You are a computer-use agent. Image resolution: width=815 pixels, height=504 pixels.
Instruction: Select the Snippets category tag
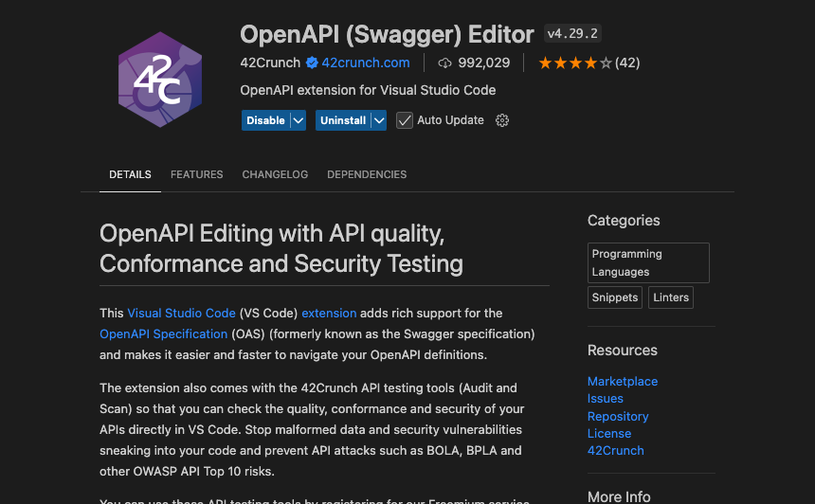pos(615,297)
